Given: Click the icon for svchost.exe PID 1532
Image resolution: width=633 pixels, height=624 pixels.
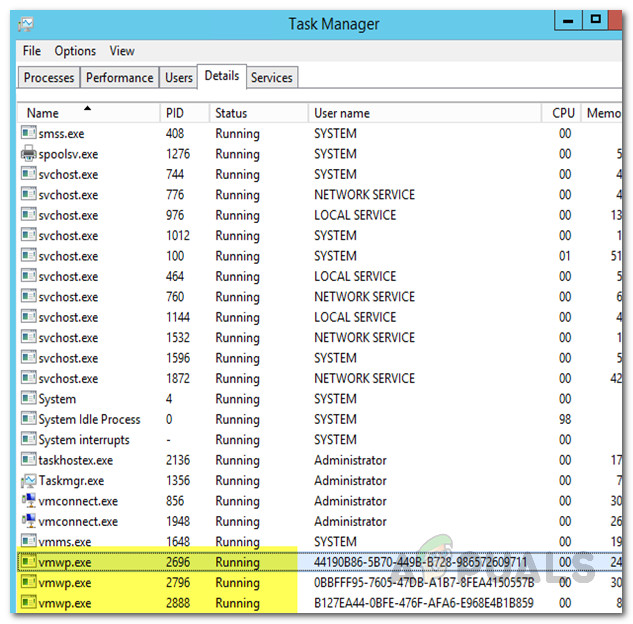Looking at the screenshot, I should coord(29,337).
